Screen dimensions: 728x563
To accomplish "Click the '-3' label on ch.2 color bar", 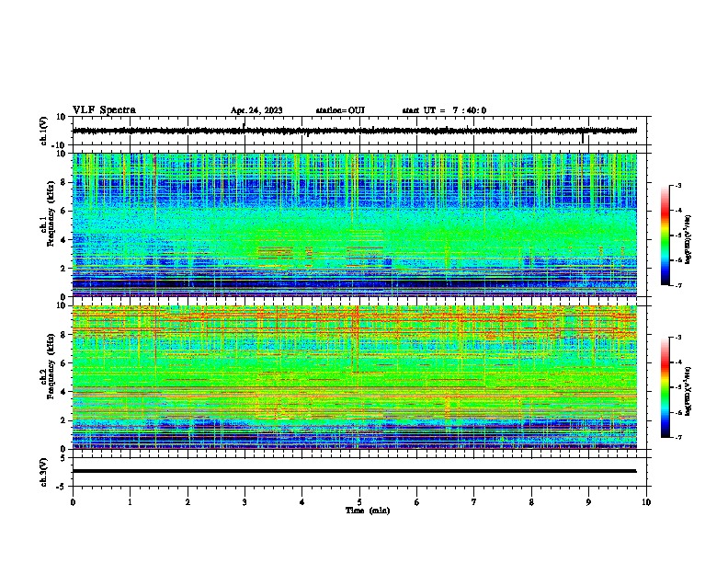I will pyautogui.click(x=678, y=338).
